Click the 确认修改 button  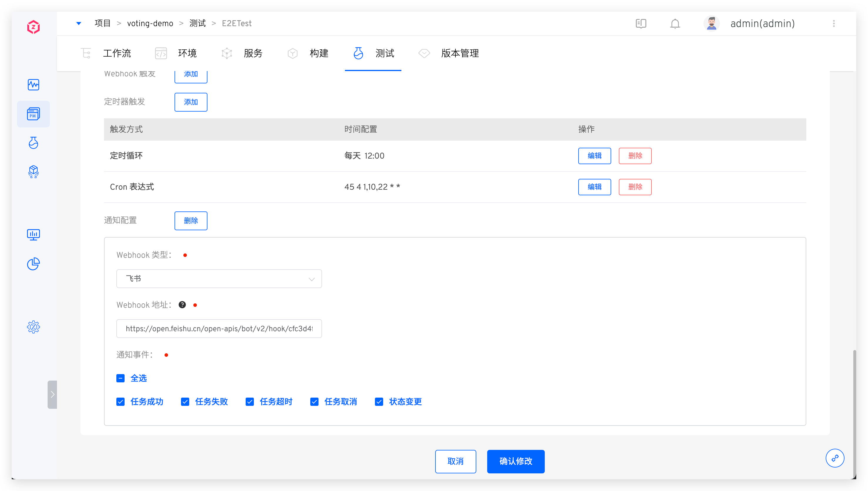click(x=515, y=461)
